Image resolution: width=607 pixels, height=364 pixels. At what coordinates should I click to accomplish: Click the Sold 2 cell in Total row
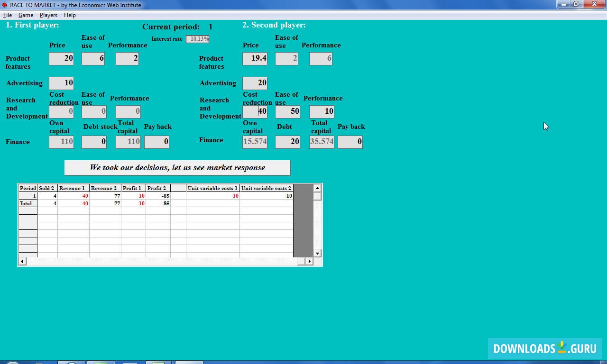(x=47, y=203)
